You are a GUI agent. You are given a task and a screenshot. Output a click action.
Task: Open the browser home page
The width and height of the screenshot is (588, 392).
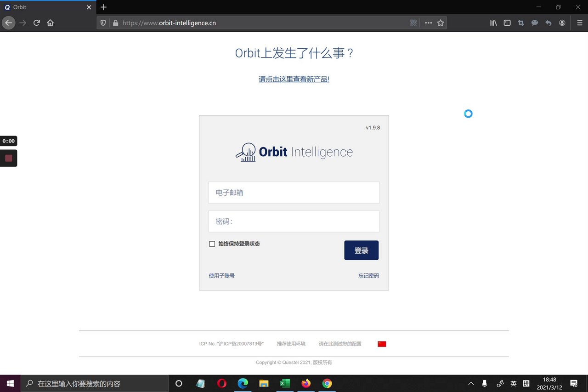(51, 23)
